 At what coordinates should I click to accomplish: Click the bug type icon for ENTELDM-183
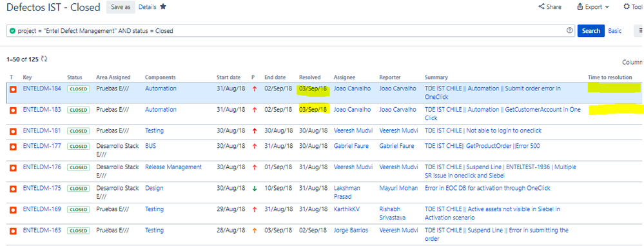tap(13, 110)
